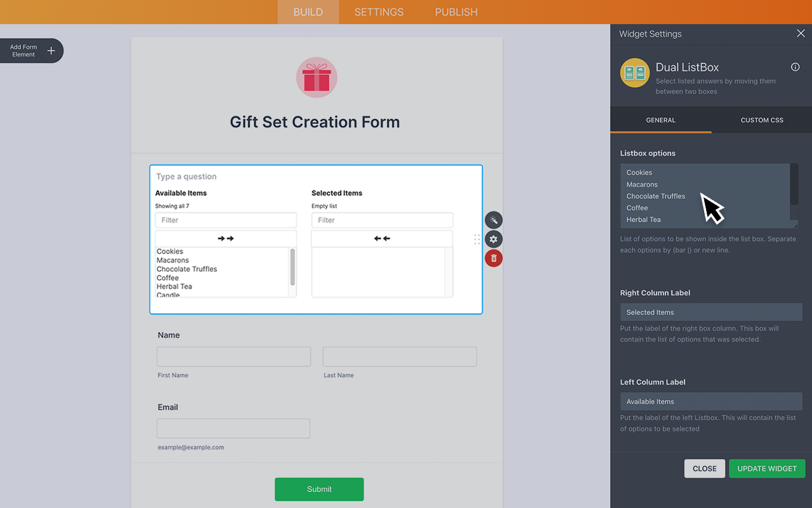Viewport: 812px width, 508px height.
Task: Click the plus icon on Add Form Element
Action: tap(51, 51)
